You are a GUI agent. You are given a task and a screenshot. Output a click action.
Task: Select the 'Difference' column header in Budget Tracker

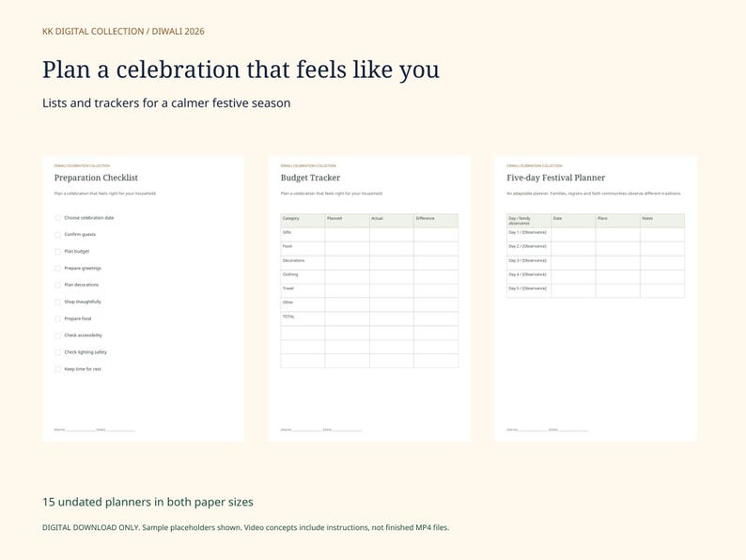(436, 220)
